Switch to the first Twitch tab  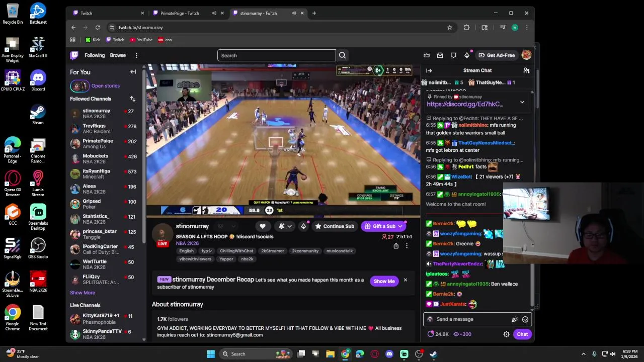[108, 13]
